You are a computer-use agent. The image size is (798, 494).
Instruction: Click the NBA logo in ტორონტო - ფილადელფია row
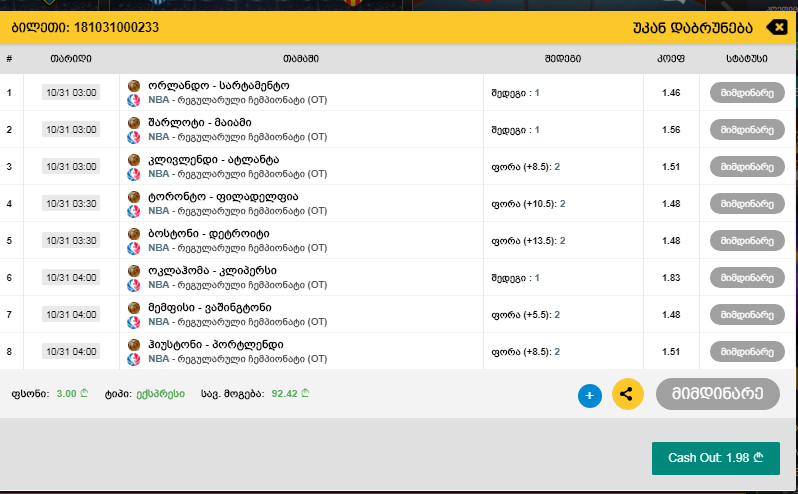[133, 211]
